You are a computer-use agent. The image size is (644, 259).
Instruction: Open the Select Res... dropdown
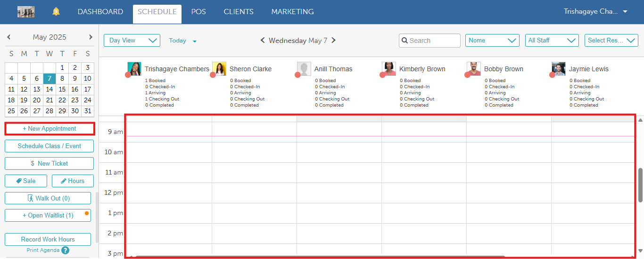pos(611,41)
